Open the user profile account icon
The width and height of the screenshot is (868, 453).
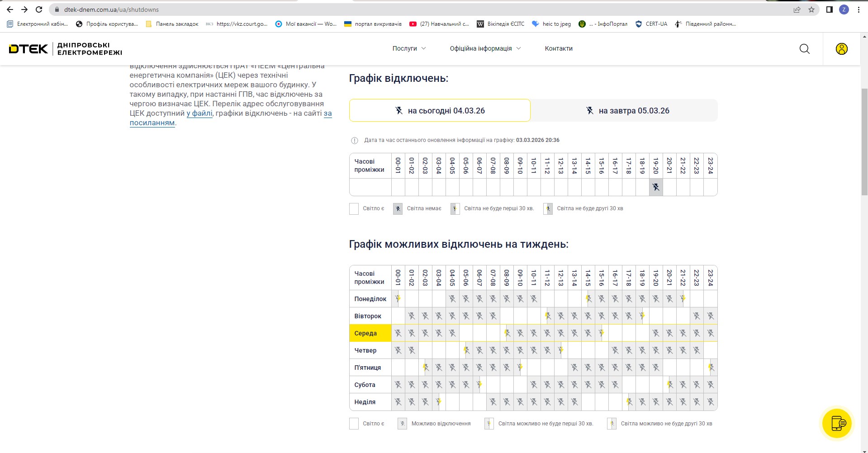coord(841,49)
